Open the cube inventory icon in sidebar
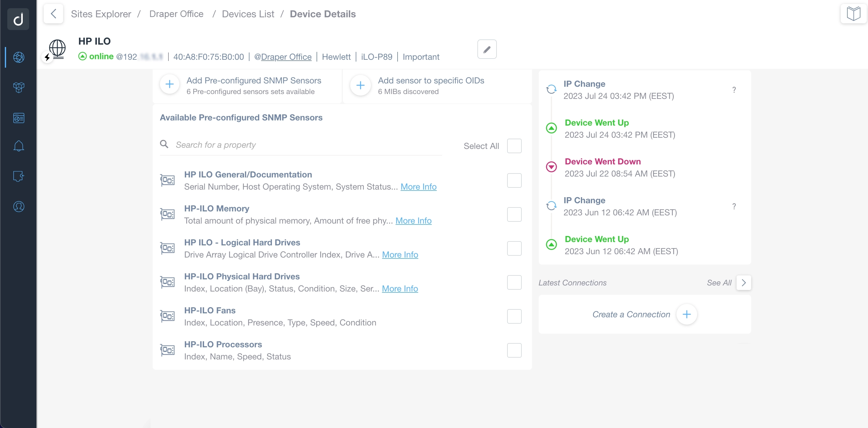The image size is (868, 428). click(19, 87)
